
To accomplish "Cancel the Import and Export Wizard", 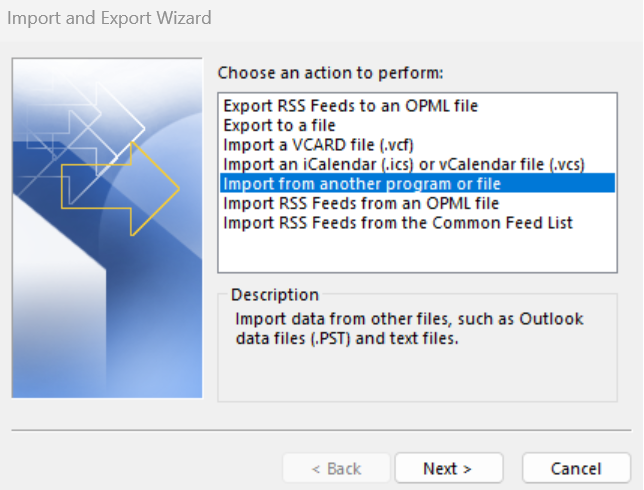I will pyautogui.click(x=576, y=468).
